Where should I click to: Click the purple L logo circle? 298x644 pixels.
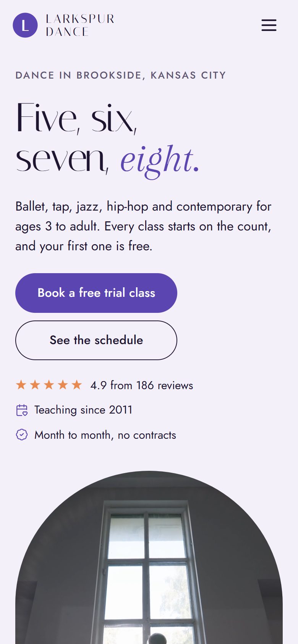coord(25,25)
